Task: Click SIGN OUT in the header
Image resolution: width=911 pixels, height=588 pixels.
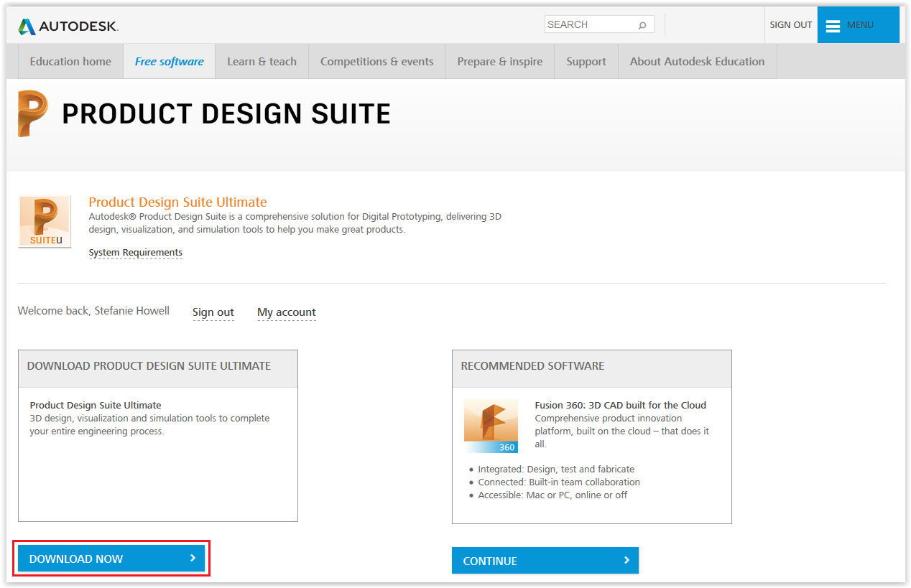Action: pos(790,25)
